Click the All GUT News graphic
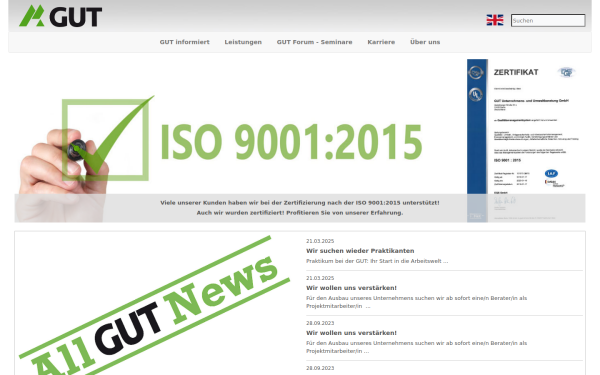 click(155, 306)
